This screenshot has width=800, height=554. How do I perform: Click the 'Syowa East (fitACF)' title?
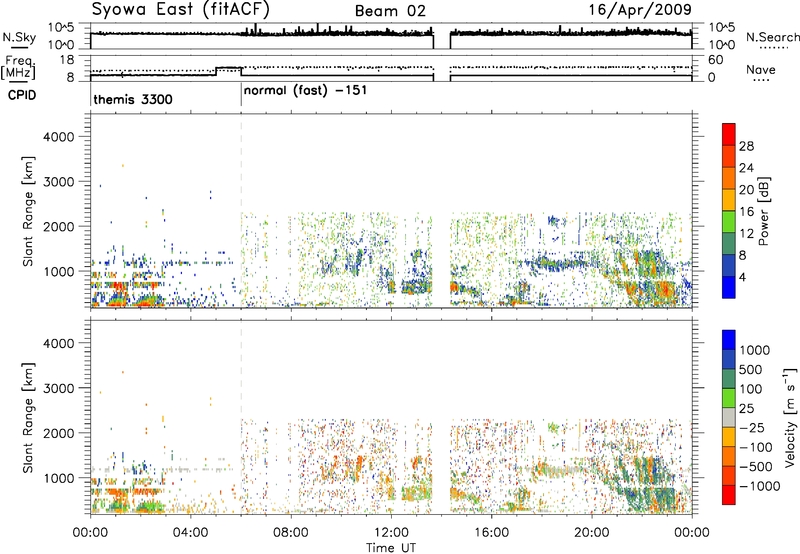click(181, 10)
